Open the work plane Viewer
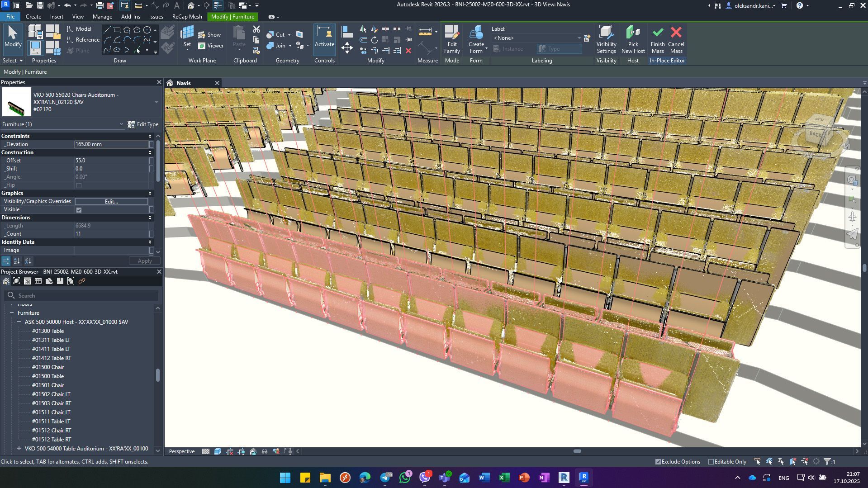Image resolution: width=868 pixels, height=488 pixels. [x=211, y=46]
